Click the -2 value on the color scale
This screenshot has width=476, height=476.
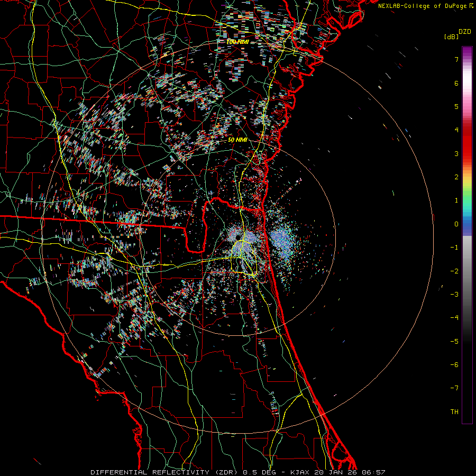click(x=454, y=271)
